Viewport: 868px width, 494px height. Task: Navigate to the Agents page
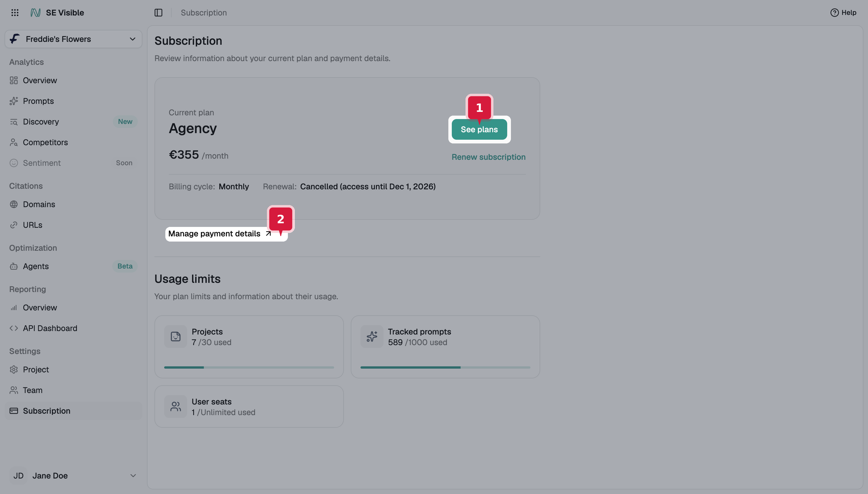tap(73, 266)
